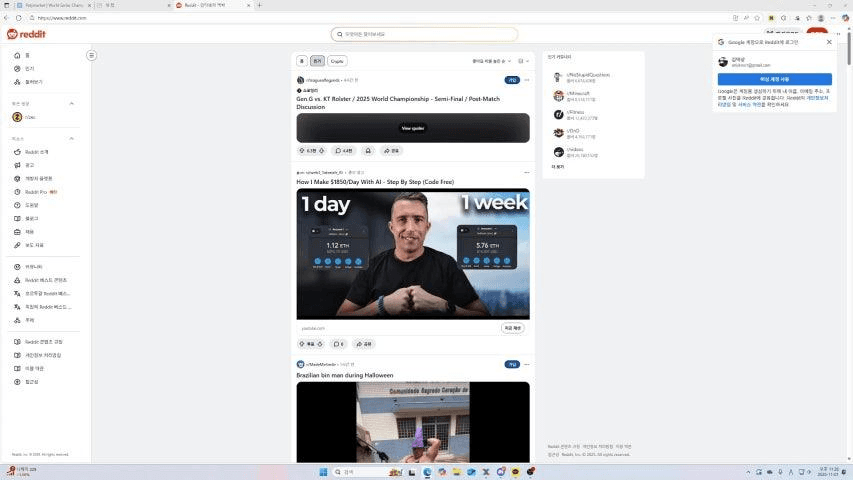Click into the Reddit search field

coord(425,34)
